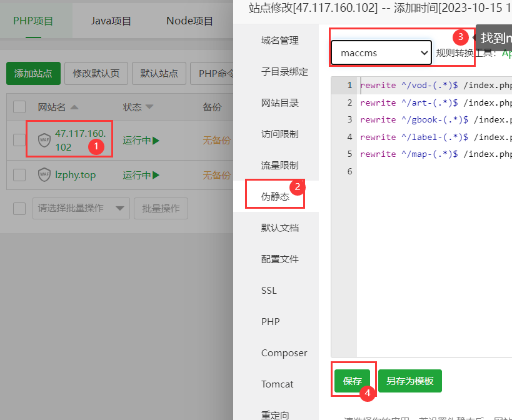The image size is (512, 420).
Task: Click sort arrow next to 网站名 header
Action: point(74,107)
